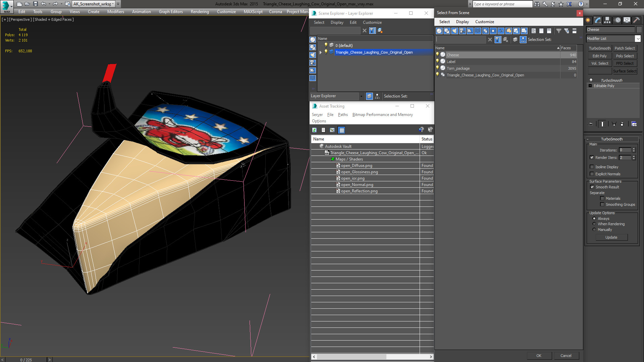Open the Utilities command panel tab
This screenshot has height=362, width=644.
[x=636, y=20]
